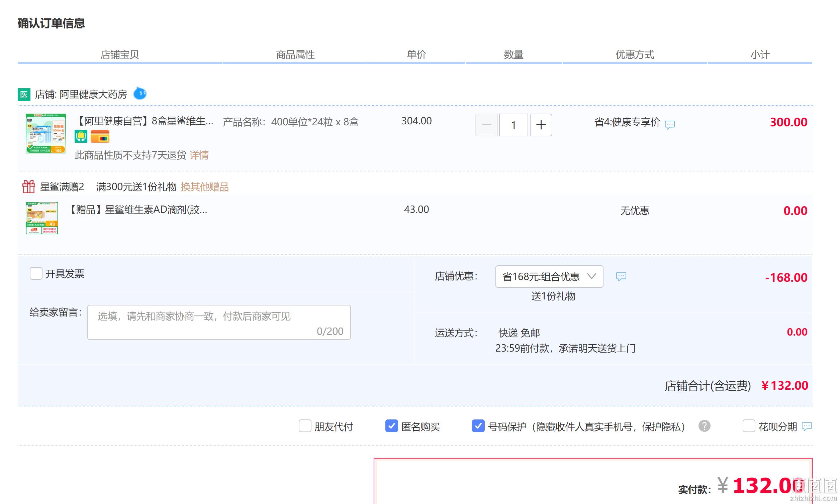Click the 确认订单信息 heading
The width and height of the screenshot is (840, 504).
pyautogui.click(x=51, y=23)
